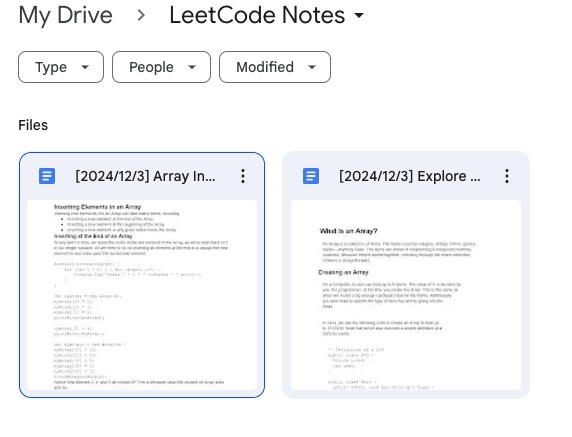Viewport: 572px width, 437px height.
Task: Expand the People filter
Action: tap(161, 67)
